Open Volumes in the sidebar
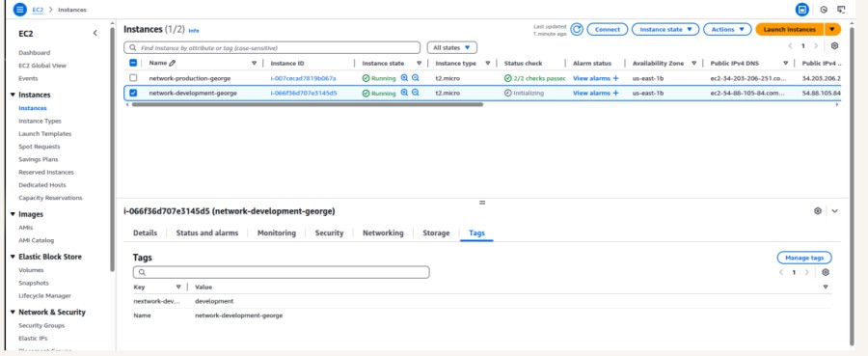Image resolution: width=868 pixels, height=356 pixels. click(x=31, y=270)
